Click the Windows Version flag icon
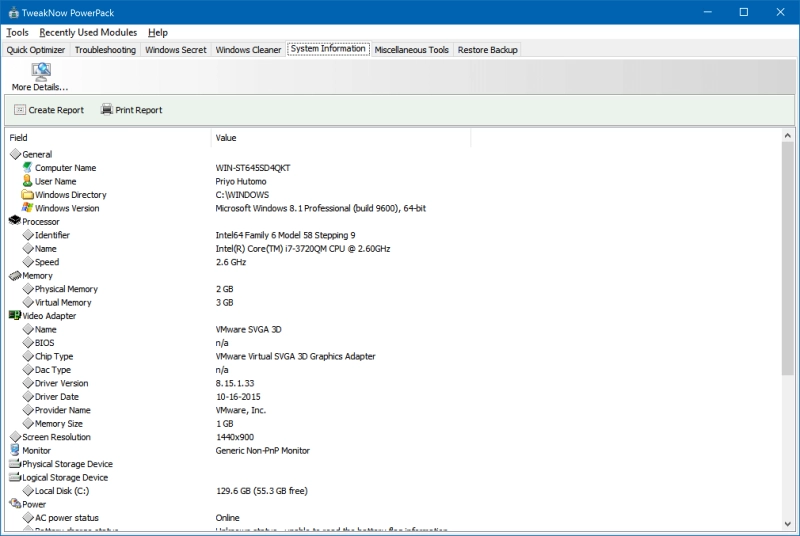 28,208
